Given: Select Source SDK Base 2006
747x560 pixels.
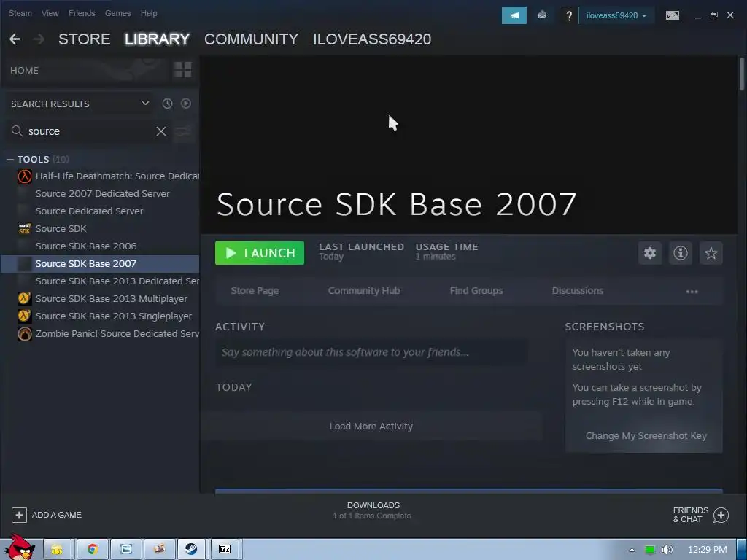Looking at the screenshot, I should tap(86, 246).
